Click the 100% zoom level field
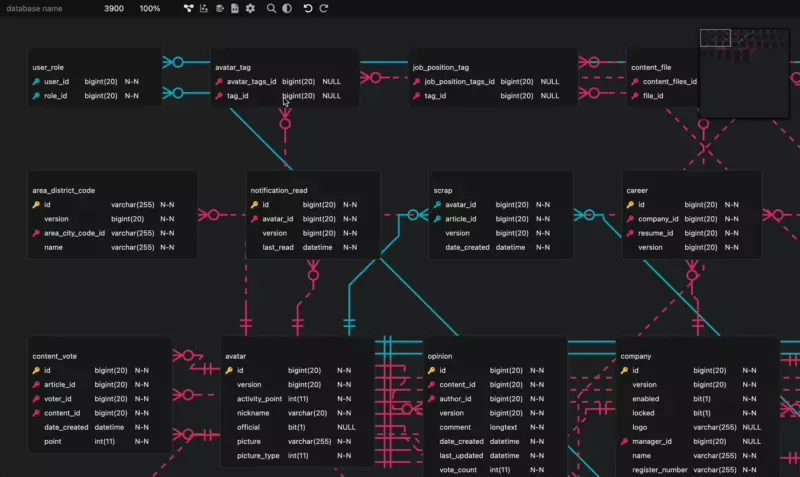800x477 pixels. [149, 8]
